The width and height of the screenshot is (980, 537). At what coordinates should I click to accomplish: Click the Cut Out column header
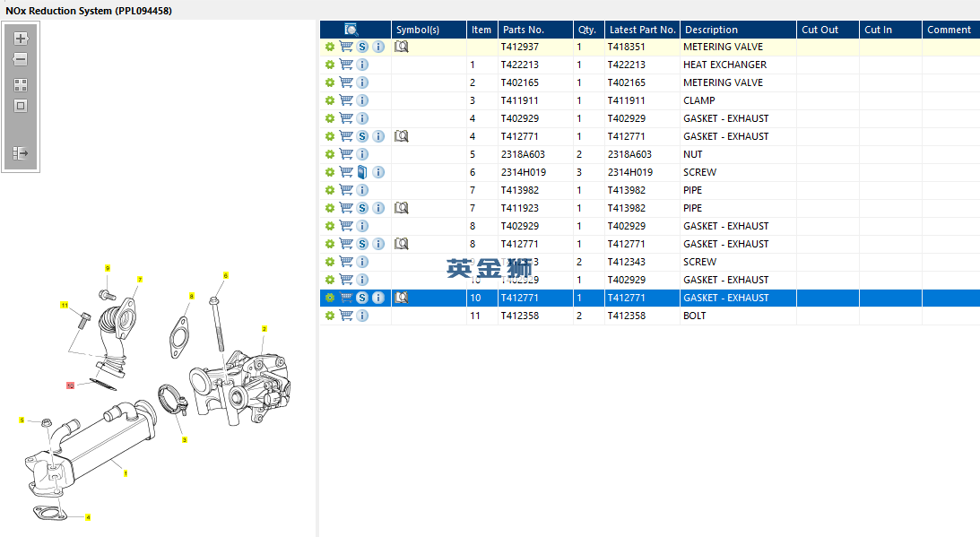pos(828,30)
